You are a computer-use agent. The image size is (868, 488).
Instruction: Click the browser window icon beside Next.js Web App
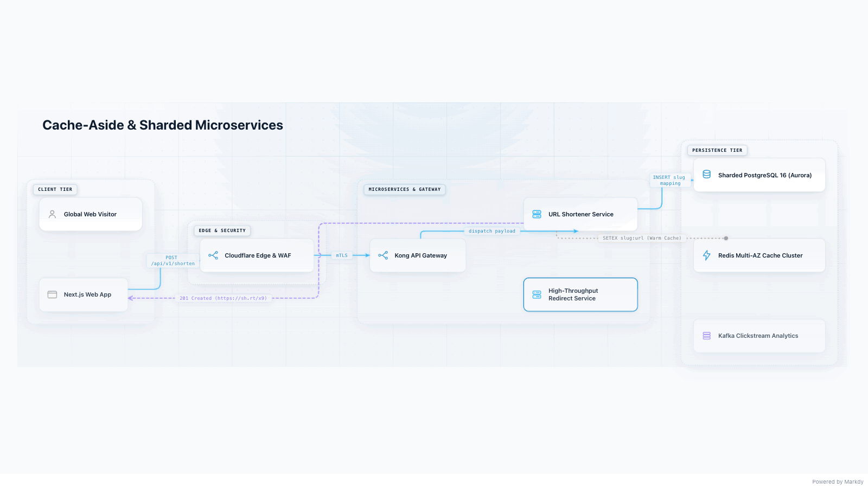(x=52, y=294)
